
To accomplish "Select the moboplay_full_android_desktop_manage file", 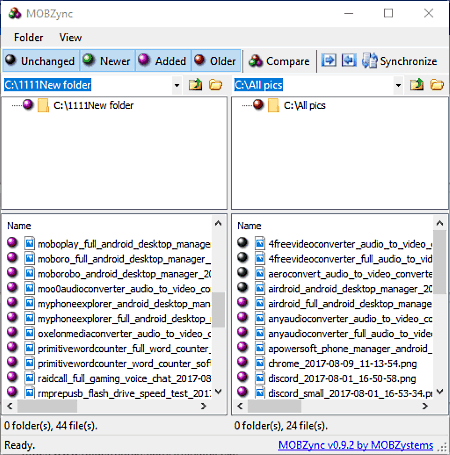I will click(124, 244).
